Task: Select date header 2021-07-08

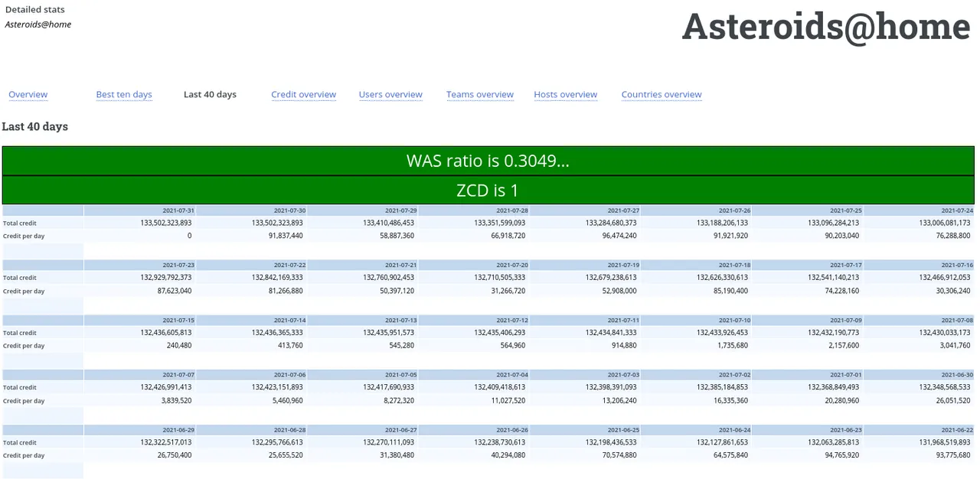Action: coord(957,320)
